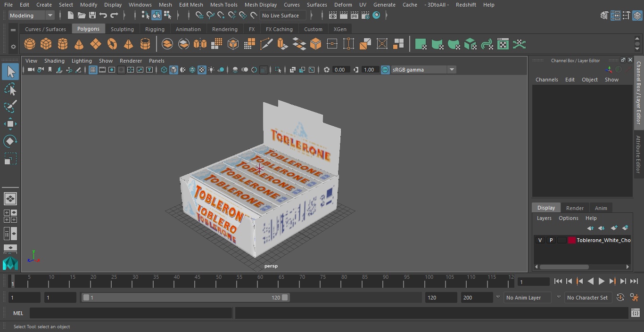This screenshot has height=332, width=644.
Task: Open the No Character Set dropdown
Action: (588, 298)
